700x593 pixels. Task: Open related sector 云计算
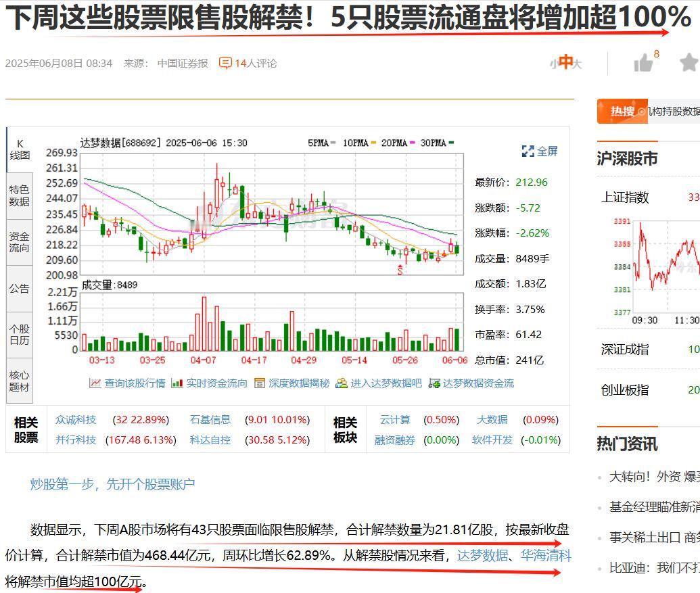coord(395,420)
